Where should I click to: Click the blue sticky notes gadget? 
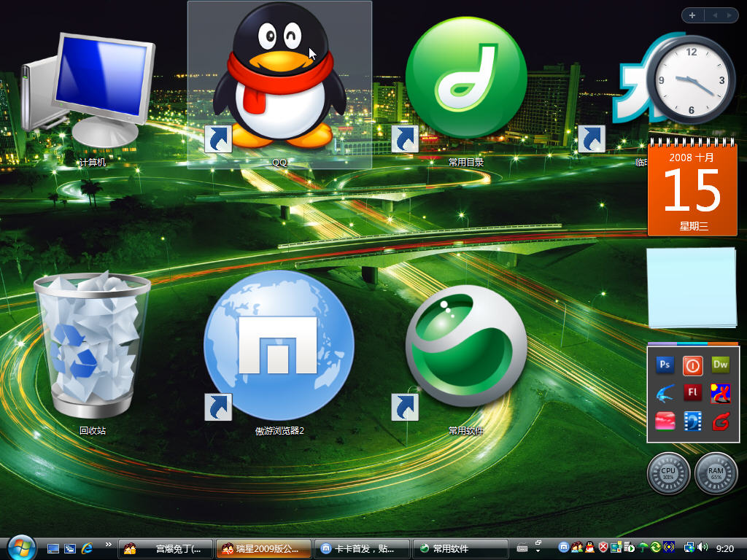692,287
